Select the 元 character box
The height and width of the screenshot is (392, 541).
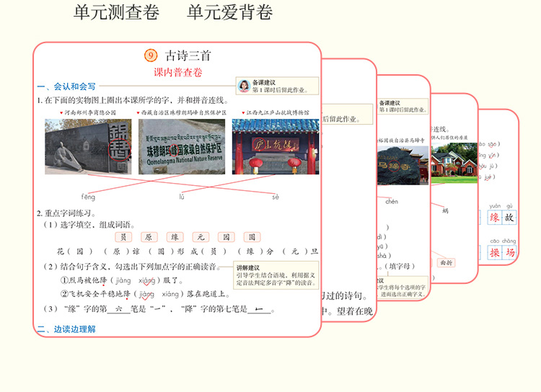(x=201, y=237)
